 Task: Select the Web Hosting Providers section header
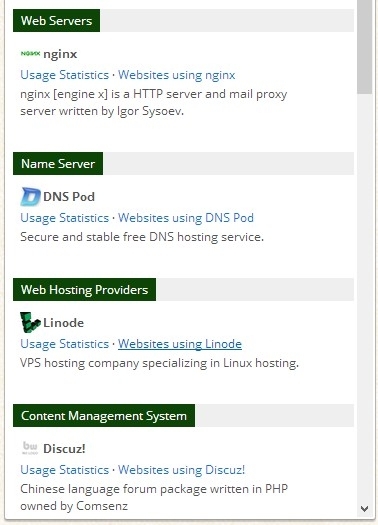click(84, 289)
